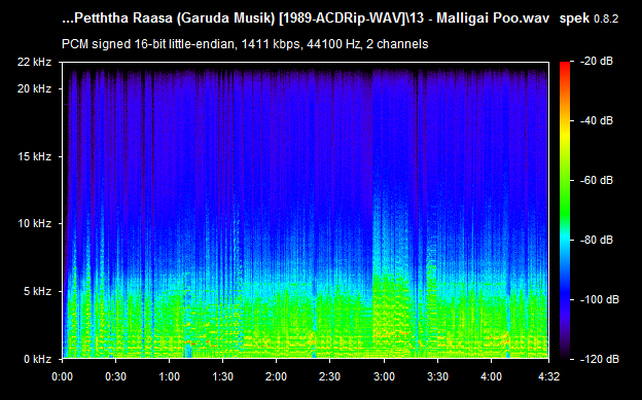Image resolution: width=642 pixels, height=400 pixels.
Task: Click inside the spectrogram plot area
Action: click(305, 210)
